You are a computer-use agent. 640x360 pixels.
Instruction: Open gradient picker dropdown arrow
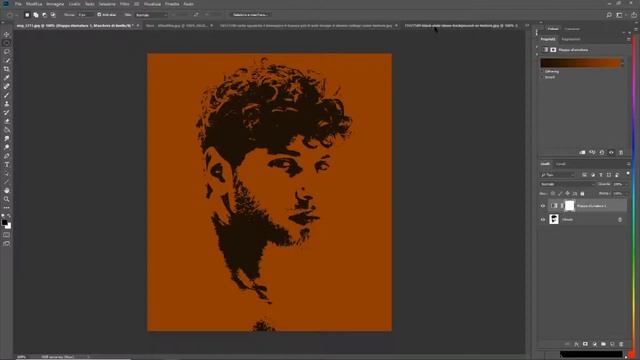[622, 63]
